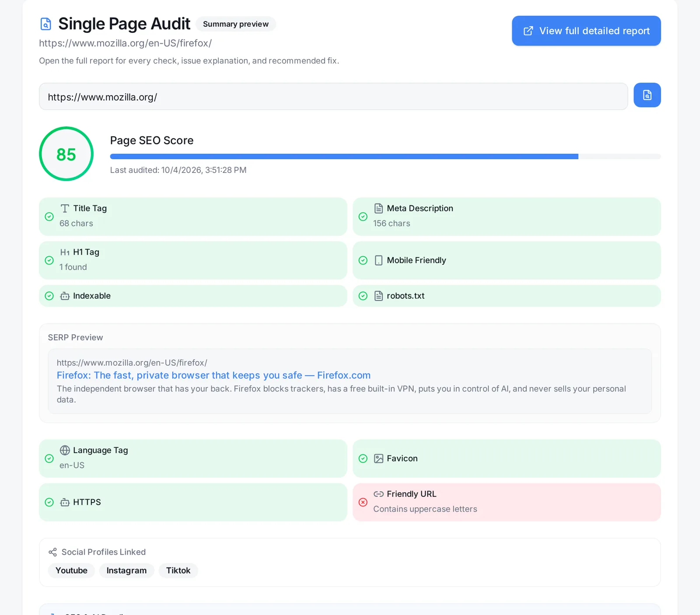This screenshot has width=700, height=615.
Task: Click the Favicon green check icon
Action: tap(363, 458)
